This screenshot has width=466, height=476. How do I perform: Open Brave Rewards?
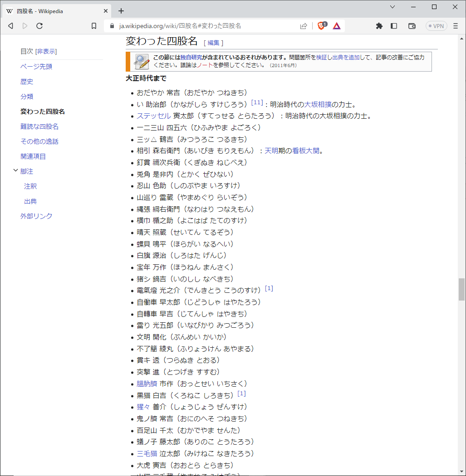point(336,26)
